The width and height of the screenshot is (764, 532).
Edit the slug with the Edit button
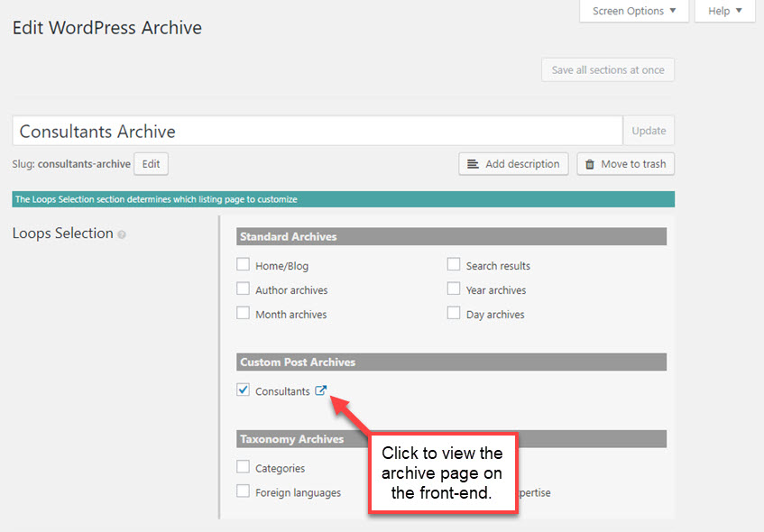(151, 164)
